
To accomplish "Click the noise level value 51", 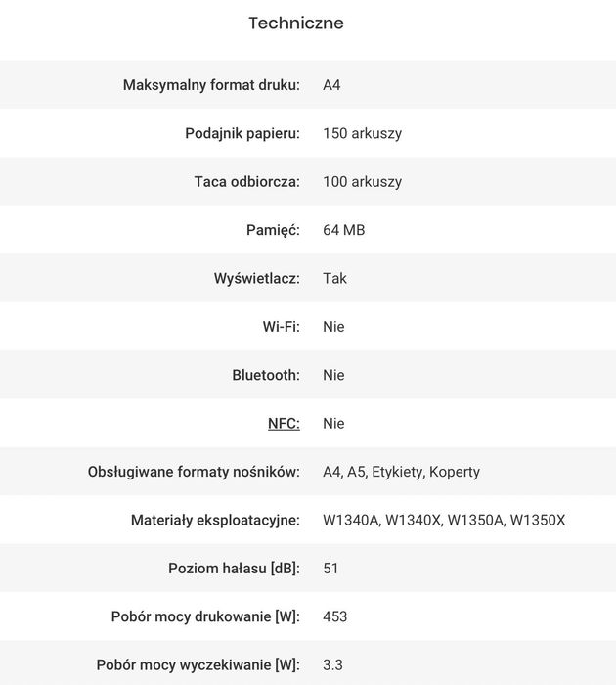I will point(330,569).
